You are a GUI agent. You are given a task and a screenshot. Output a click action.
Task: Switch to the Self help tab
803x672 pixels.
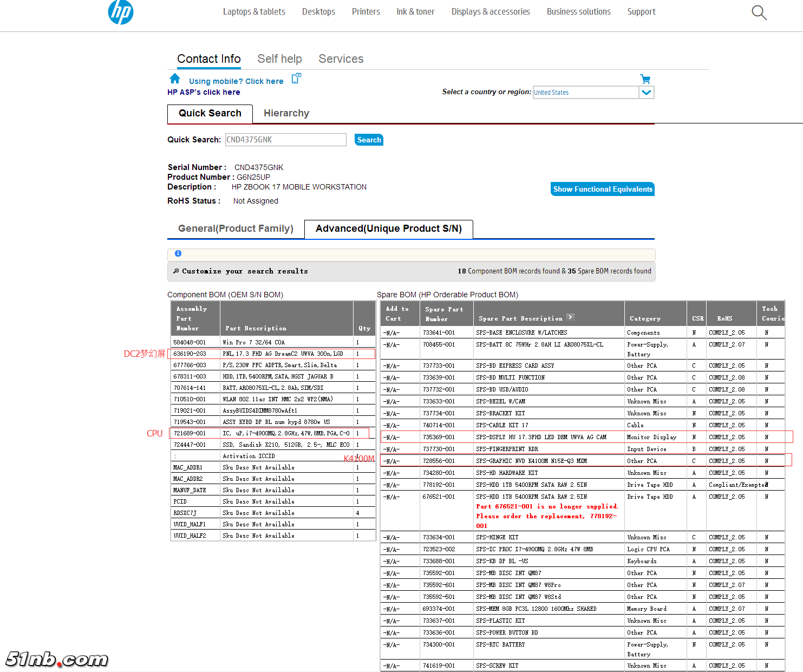279,59
